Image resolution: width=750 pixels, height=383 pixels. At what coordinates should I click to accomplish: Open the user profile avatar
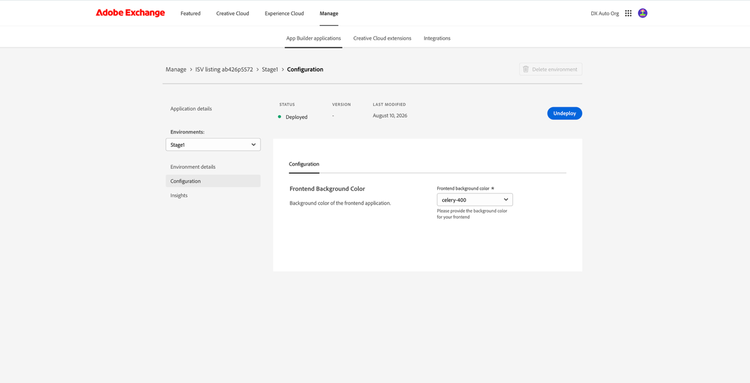pos(642,13)
